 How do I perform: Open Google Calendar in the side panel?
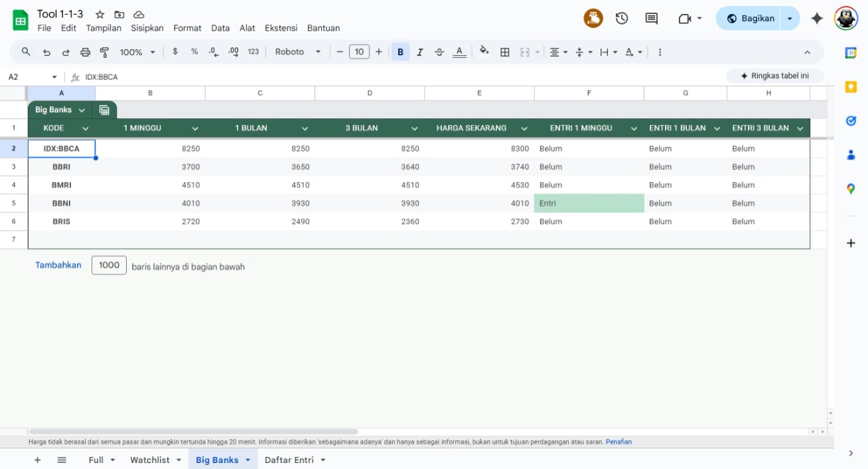[851, 52]
